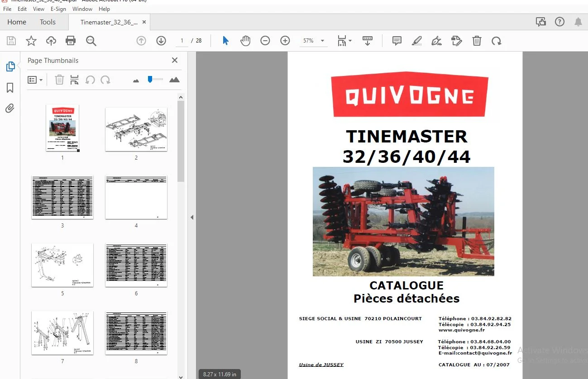The width and height of the screenshot is (588, 379).
Task: Add a comment sticky note
Action: 397,41
